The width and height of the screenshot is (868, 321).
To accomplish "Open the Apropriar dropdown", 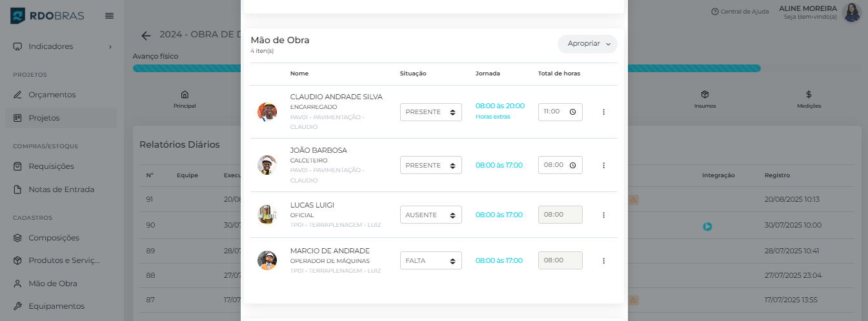I will (587, 44).
